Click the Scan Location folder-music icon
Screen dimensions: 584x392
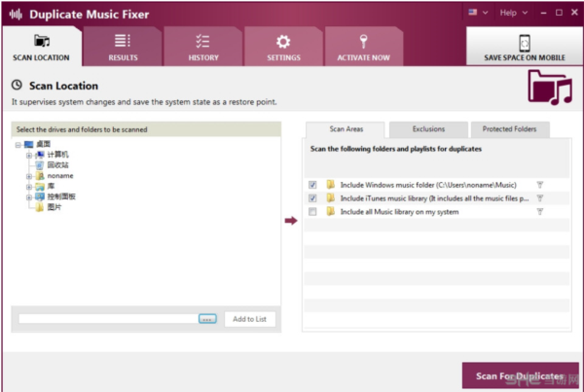pyautogui.click(x=42, y=40)
